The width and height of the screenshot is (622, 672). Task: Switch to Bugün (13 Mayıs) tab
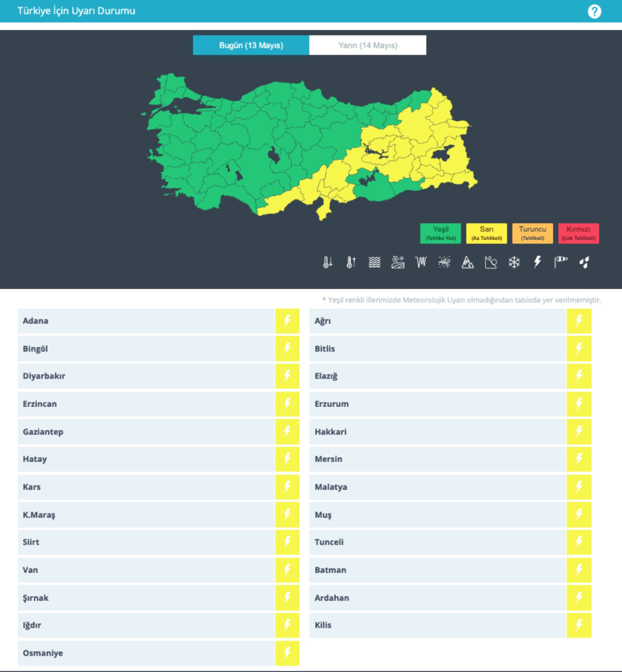(x=251, y=45)
